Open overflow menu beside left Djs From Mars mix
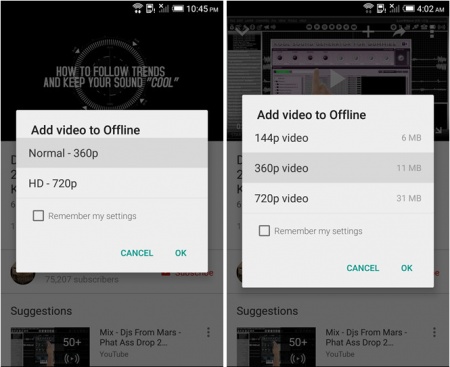The image size is (450, 367). pos(208,332)
